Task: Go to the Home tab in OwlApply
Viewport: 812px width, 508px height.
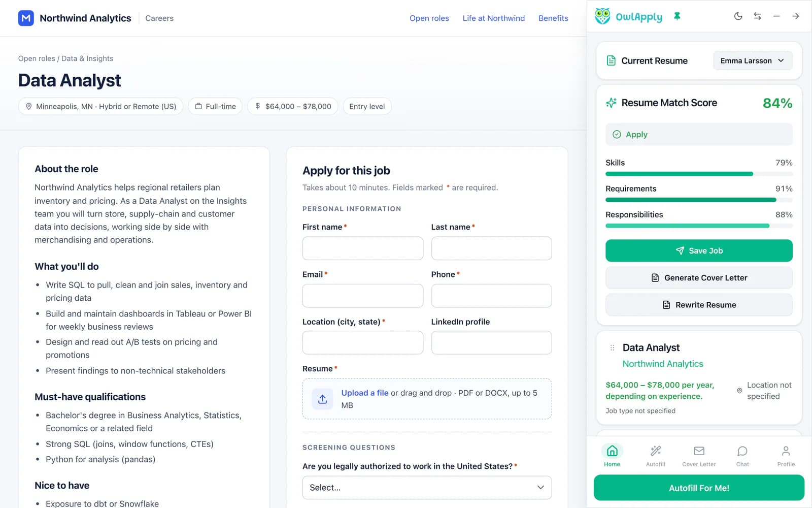Action: coord(612,455)
